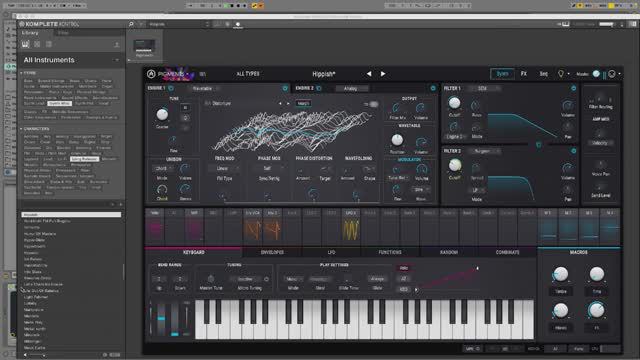Switch to the LFO tab

331,252
